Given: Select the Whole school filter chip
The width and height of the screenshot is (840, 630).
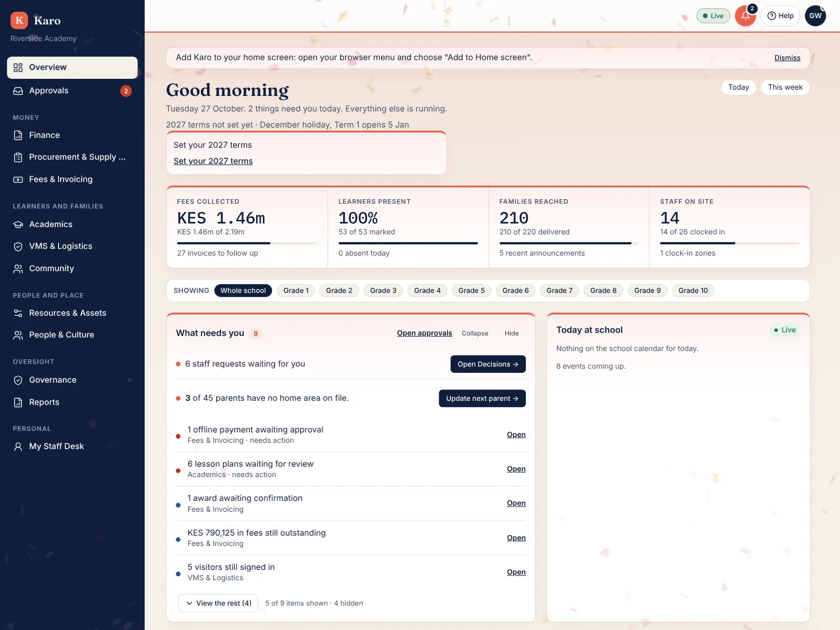Looking at the screenshot, I should coord(243,290).
